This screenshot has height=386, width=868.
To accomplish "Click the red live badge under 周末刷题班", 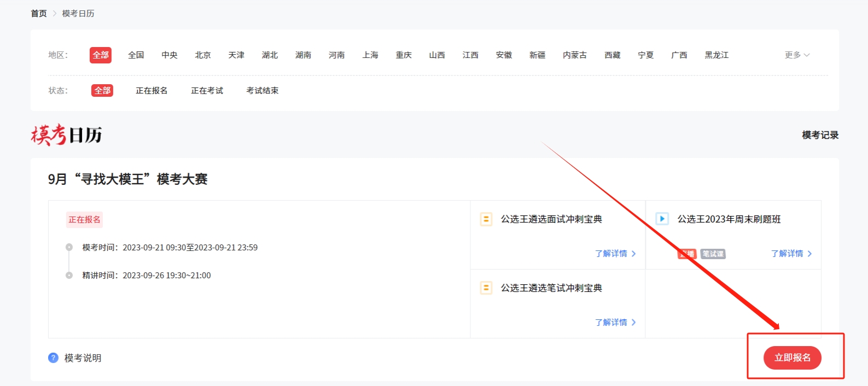I will pyautogui.click(x=687, y=254).
